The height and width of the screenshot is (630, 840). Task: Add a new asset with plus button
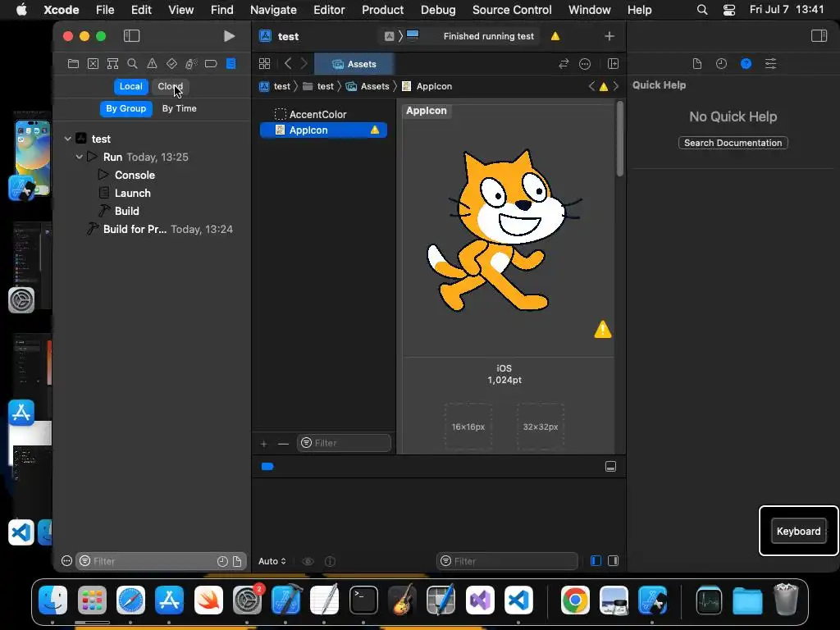[263, 444]
